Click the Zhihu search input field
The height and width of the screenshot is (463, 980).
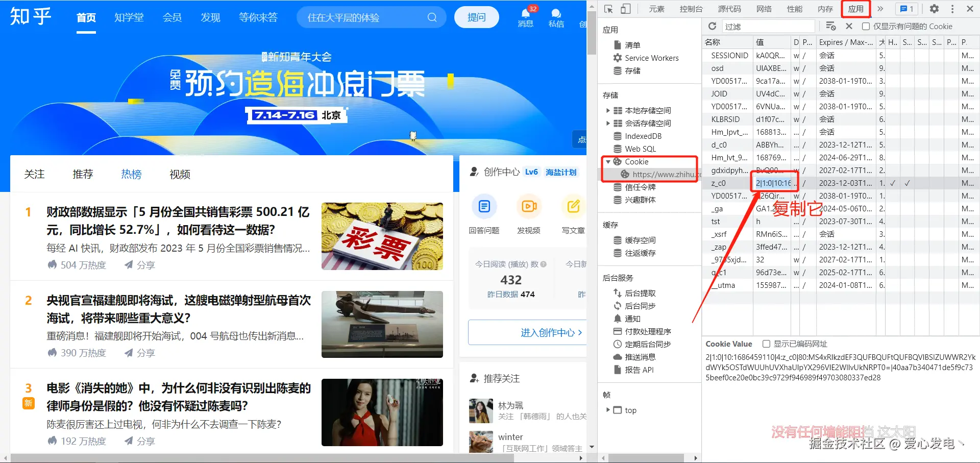[x=367, y=17]
